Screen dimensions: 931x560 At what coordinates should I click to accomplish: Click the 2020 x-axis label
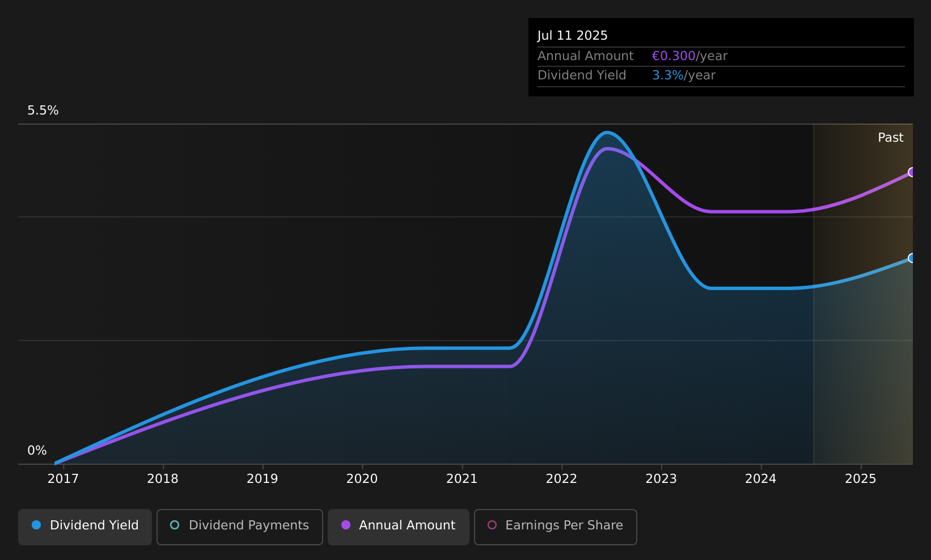(362, 479)
